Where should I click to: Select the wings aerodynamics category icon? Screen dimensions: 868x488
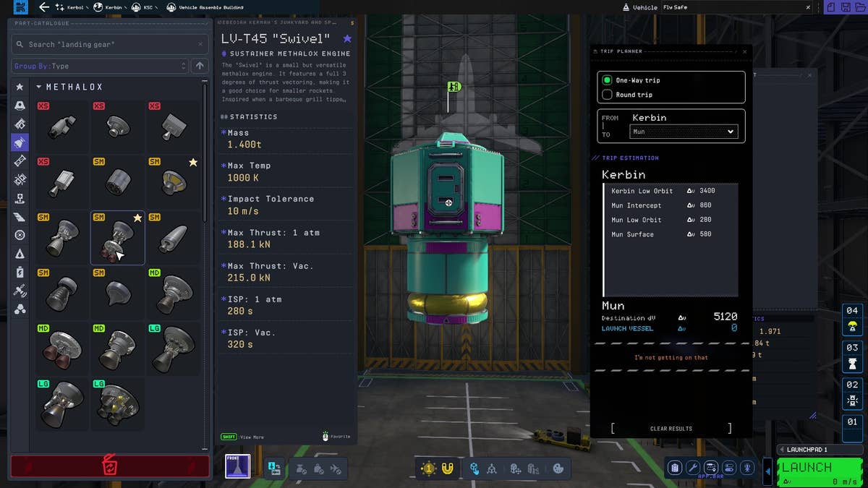point(20,217)
